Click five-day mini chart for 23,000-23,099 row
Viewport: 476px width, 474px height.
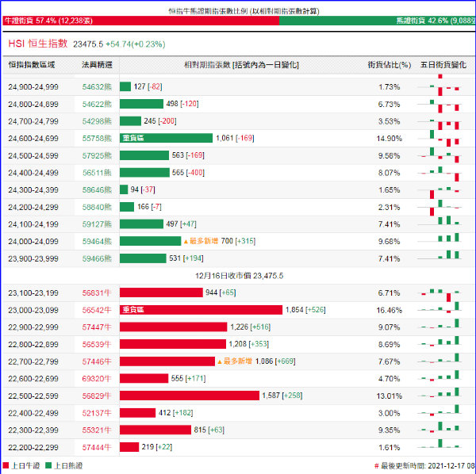point(443,310)
